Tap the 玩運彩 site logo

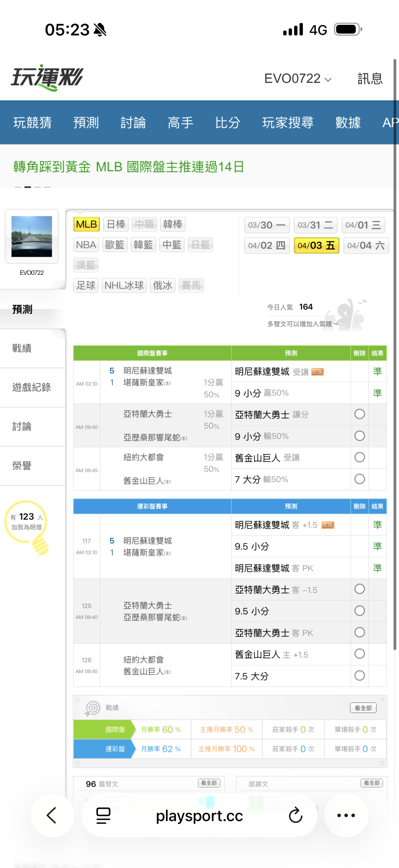point(47,77)
